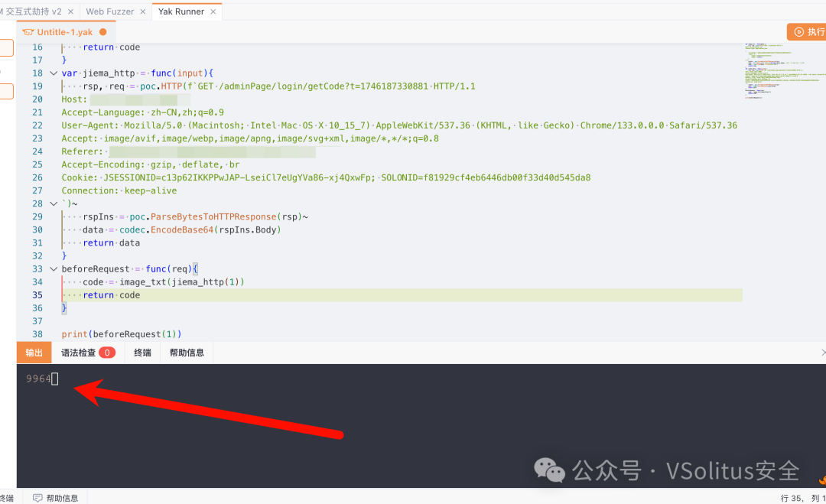This screenshot has height=504, width=826.
Task: Click line number 19 in gutter
Action: pyautogui.click(x=37, y=86)
